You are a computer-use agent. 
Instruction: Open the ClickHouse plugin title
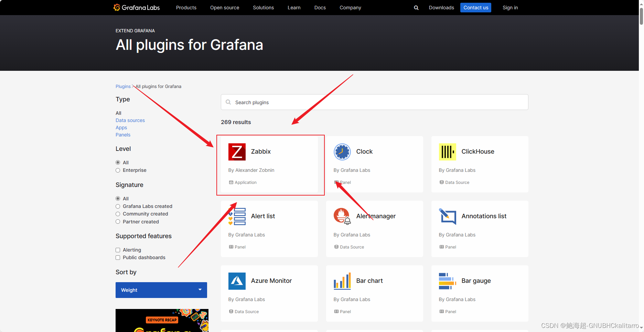pos(478,152)
